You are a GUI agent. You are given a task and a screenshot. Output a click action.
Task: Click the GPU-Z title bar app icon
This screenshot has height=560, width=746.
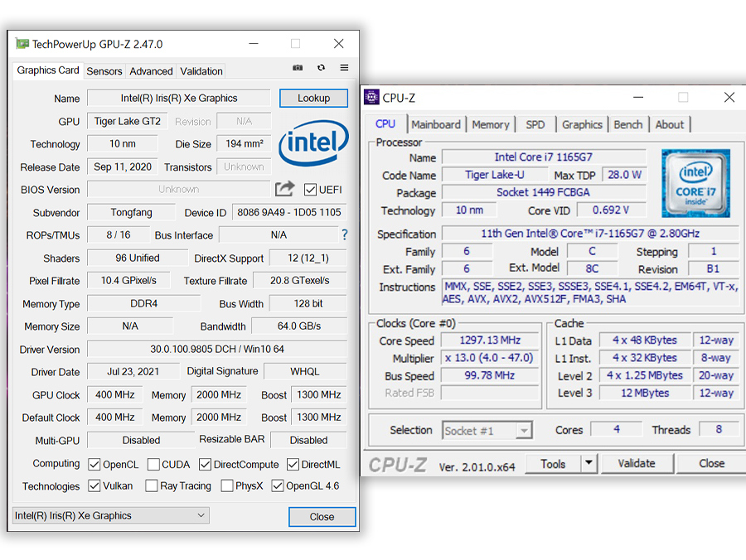pos(22,44)
